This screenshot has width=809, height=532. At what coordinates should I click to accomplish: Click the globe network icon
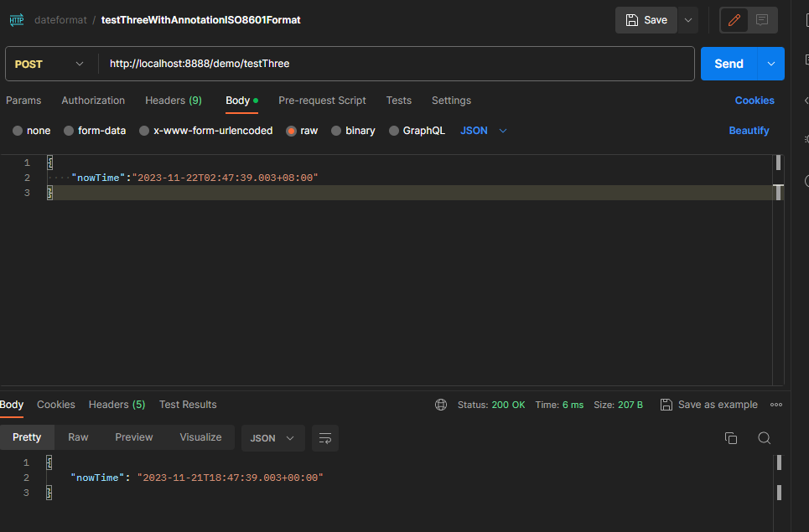click(x=441, y=405)
